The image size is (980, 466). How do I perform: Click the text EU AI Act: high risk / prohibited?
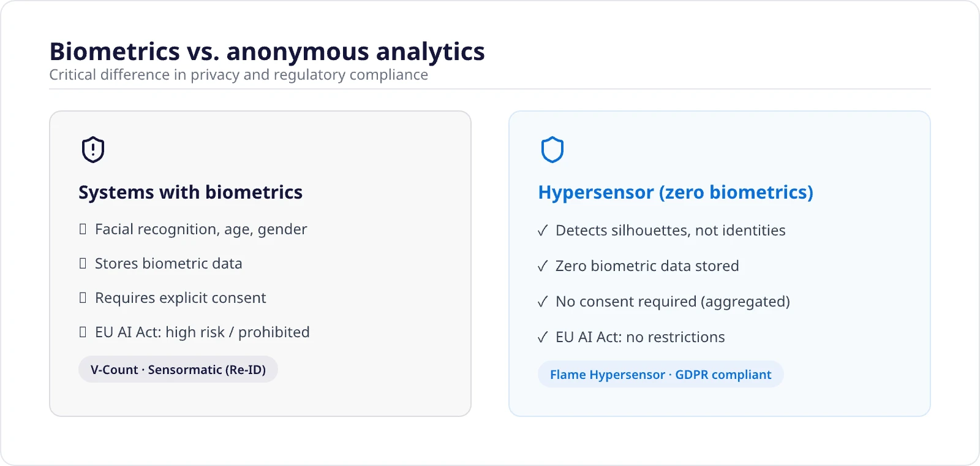tap(202, 332)
